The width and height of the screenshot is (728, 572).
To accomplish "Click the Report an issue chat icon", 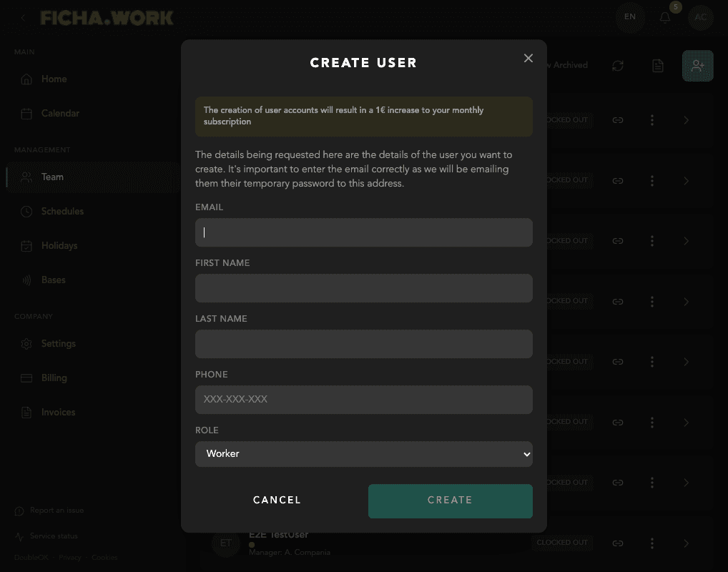I will (x=19, y=511).
